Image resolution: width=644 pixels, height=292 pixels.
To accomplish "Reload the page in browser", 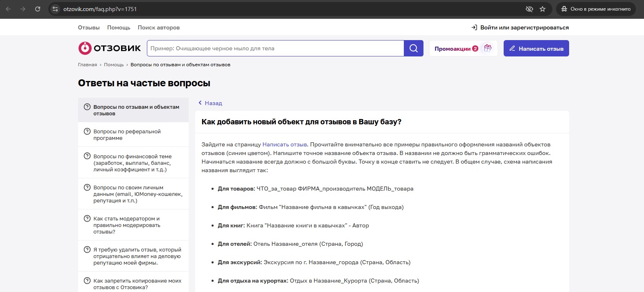I will click(x=38, y=9).
